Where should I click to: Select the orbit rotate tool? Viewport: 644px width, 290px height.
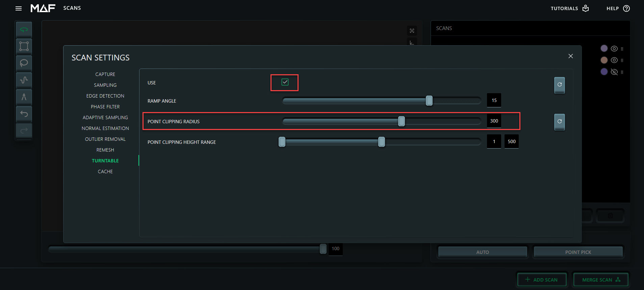coord(24,30)
